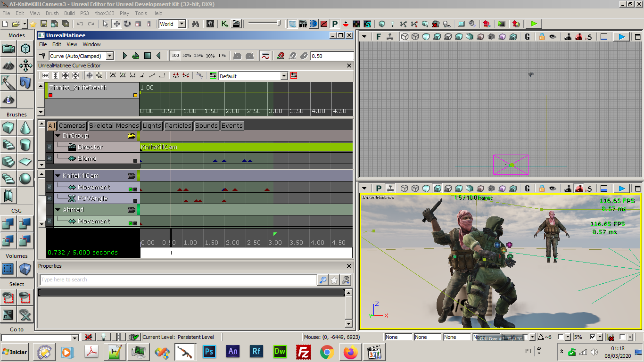The height and width of the screenshot is (362, 644).
Task: Collapse the KnifeKillCam group
Action: (58, 176)
